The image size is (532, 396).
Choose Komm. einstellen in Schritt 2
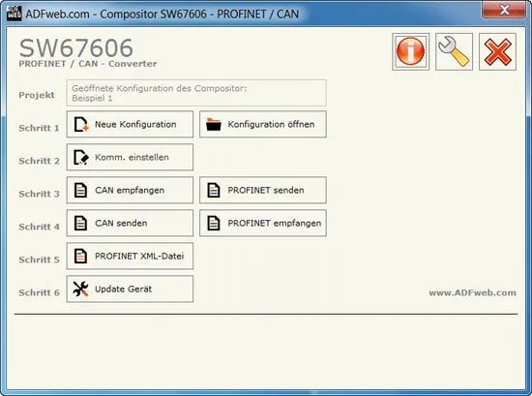point(130,157)
